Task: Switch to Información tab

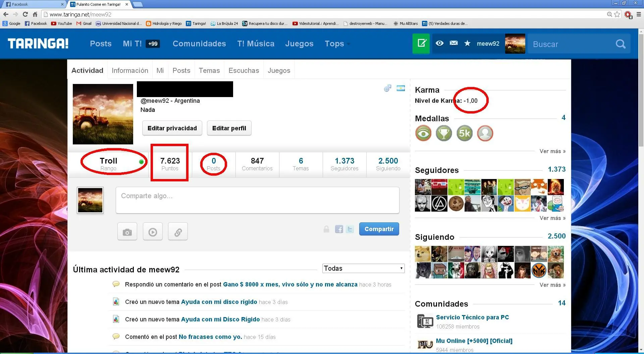Action: [x=130, y=71]
